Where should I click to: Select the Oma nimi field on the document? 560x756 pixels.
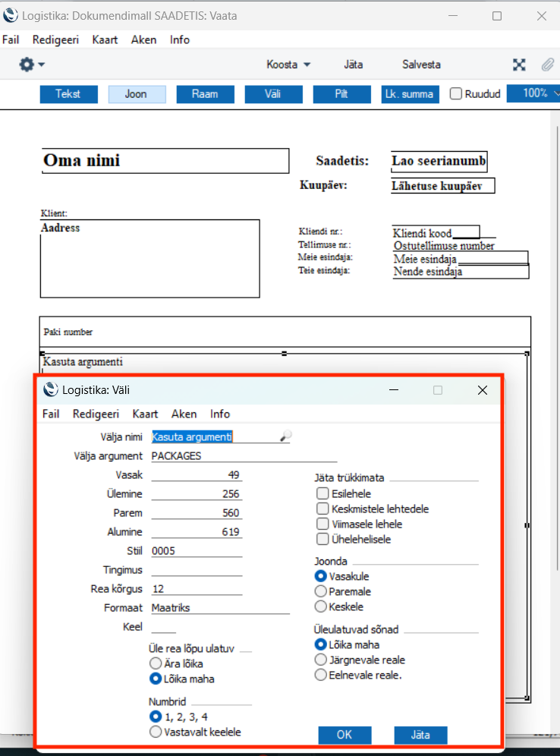(165, 161)
